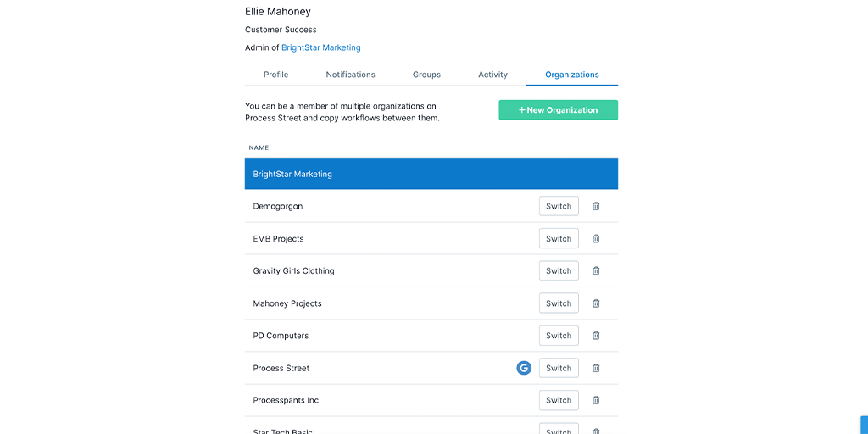
Task: Select the highlighted BrightStar Marketing row
Action: click(x=431, y=174)
